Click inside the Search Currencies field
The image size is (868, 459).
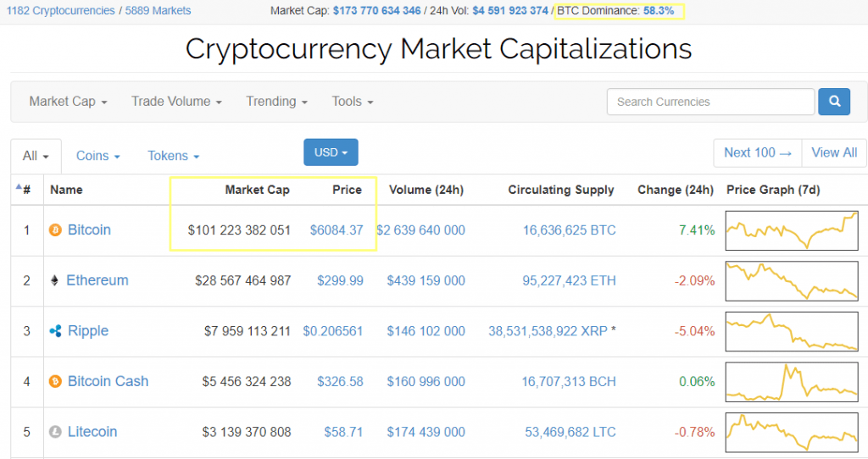click(x=709, y=102)
